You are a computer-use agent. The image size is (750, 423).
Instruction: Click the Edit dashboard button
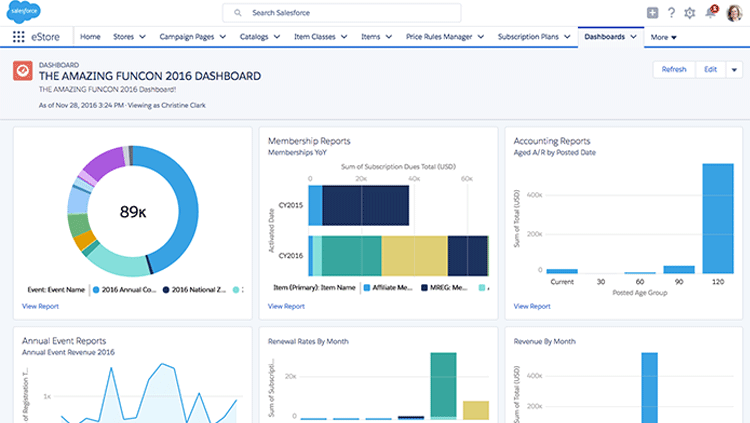tap(710, 70)
